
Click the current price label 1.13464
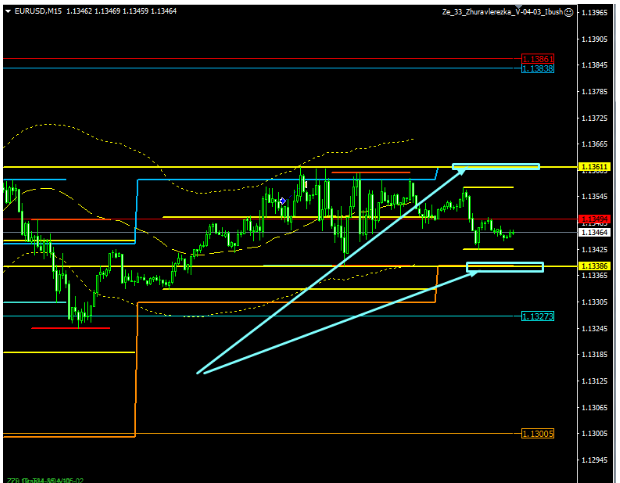coord(595,232)
